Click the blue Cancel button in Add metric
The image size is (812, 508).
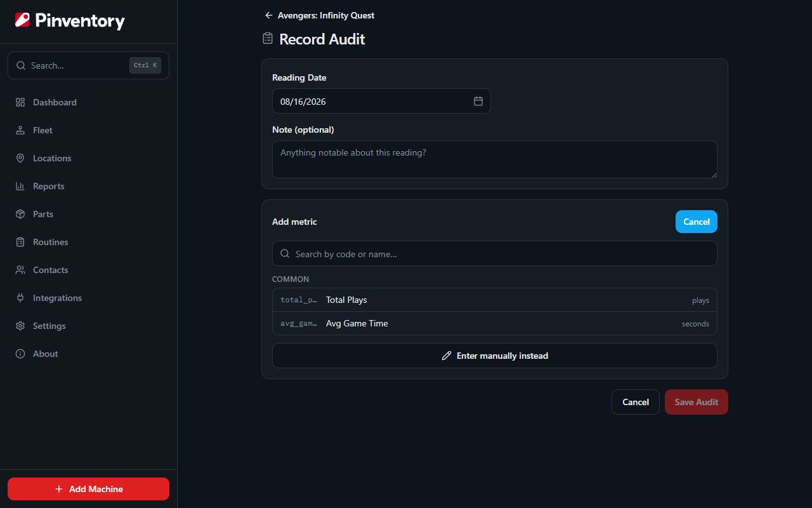click(697, 222)
